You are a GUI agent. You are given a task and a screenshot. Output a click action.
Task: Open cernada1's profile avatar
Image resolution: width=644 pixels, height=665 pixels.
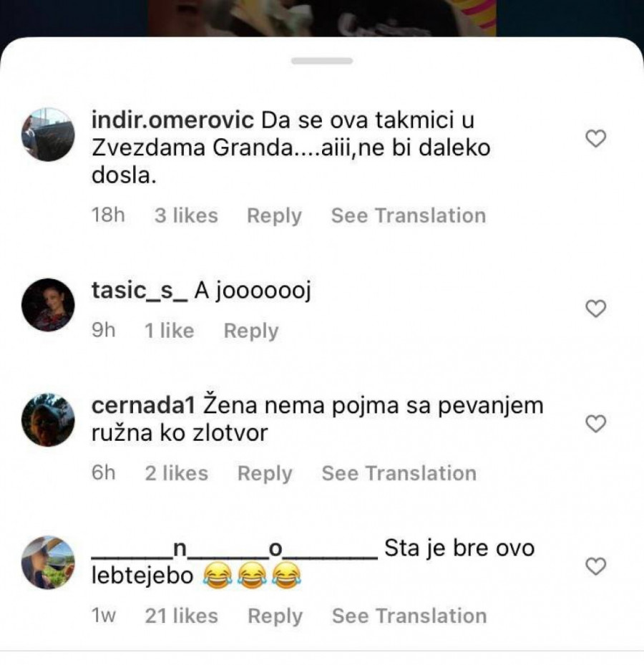(x=48, y=420)
